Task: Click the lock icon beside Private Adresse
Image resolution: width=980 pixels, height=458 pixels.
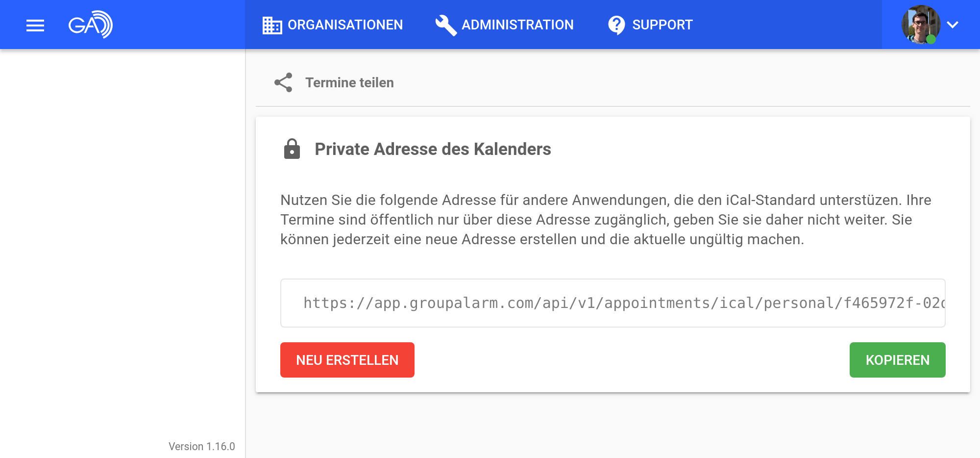Action: click(292, 149)
